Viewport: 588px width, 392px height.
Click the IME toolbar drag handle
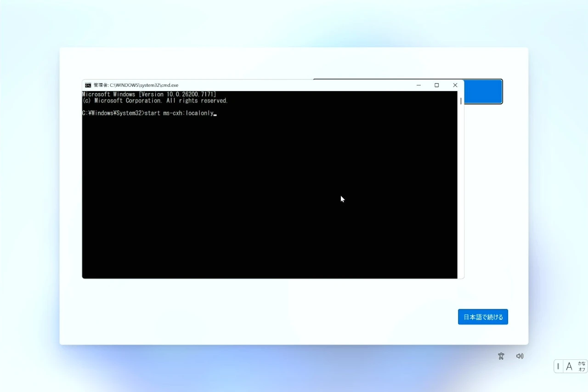[x=558, y=366]
